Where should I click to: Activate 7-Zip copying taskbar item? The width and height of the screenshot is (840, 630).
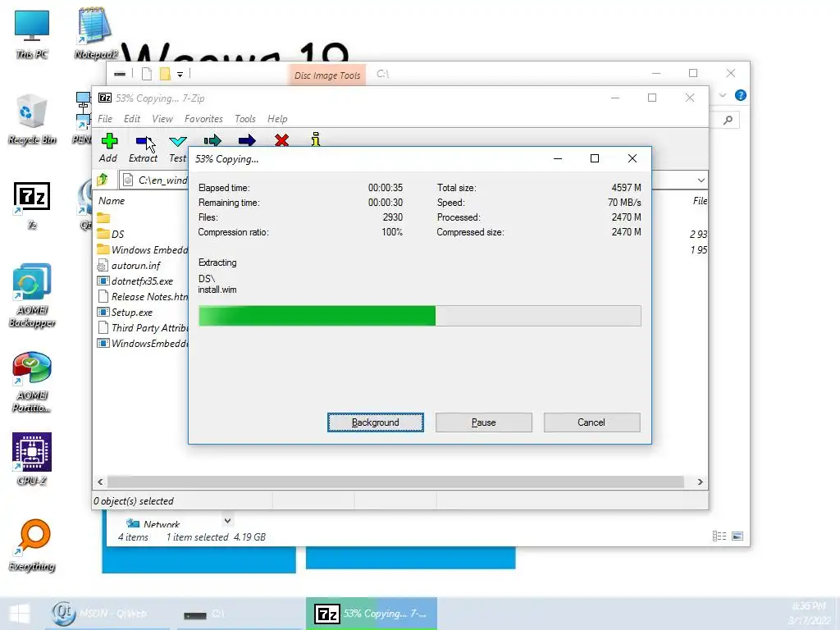point(372,614)
